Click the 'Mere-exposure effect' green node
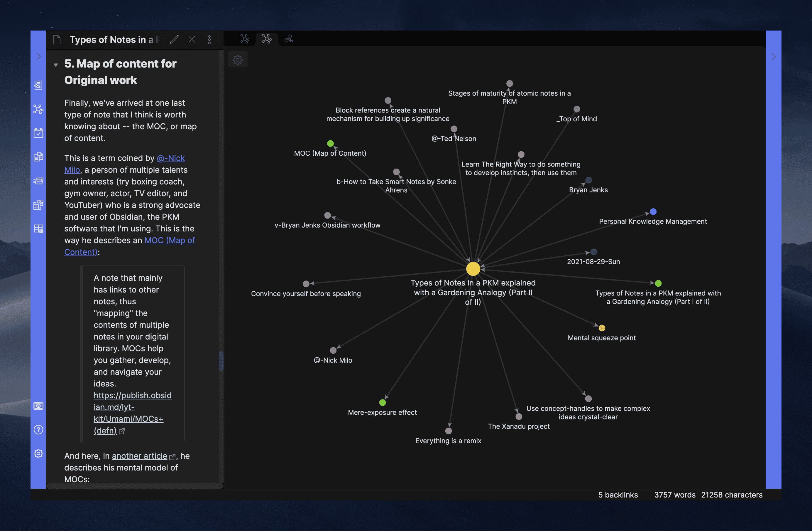 click(x=383, y=403)
